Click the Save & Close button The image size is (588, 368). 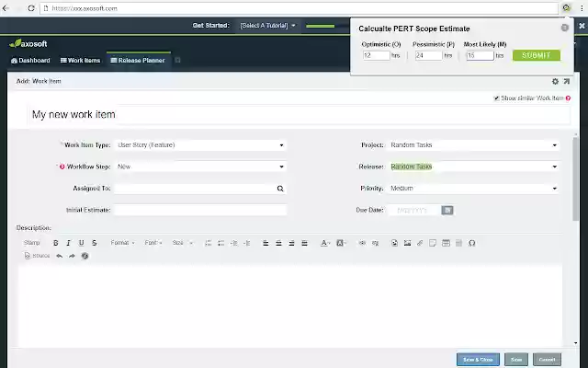[478, 360]
